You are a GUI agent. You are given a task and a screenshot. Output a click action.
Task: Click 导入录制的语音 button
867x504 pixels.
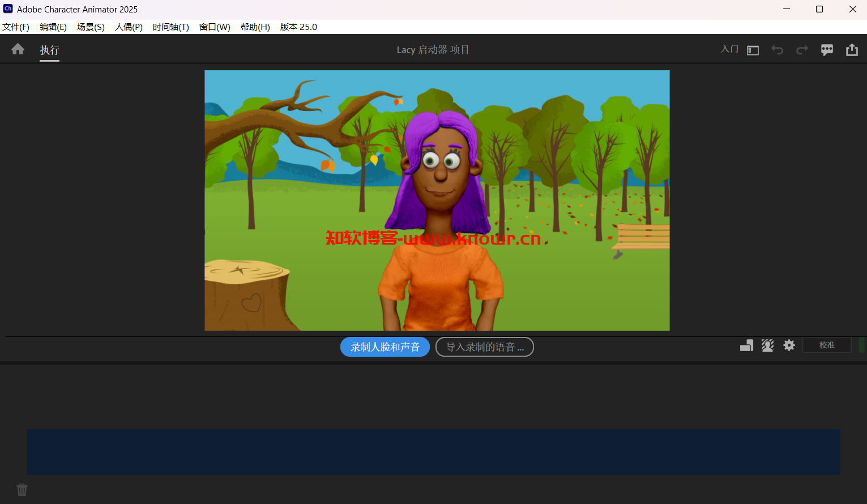[x=485, y=347]
